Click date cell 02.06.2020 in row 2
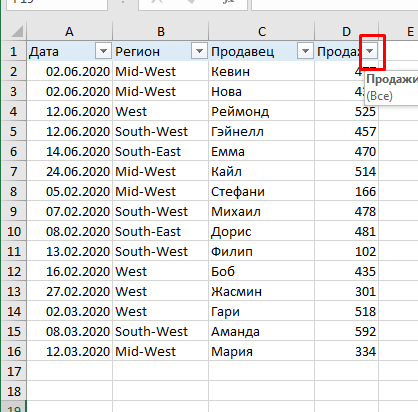 [x=70, y=72]
